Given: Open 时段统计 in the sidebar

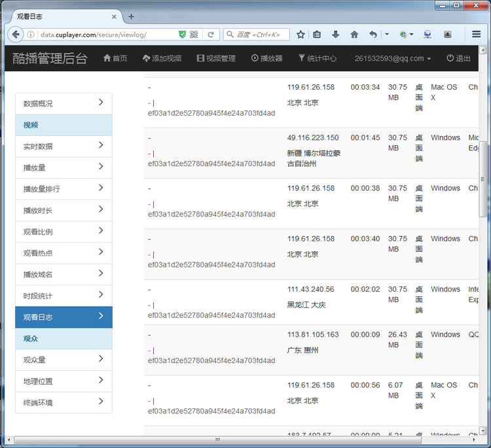Looking at the screenshot, I should point(64,296).
